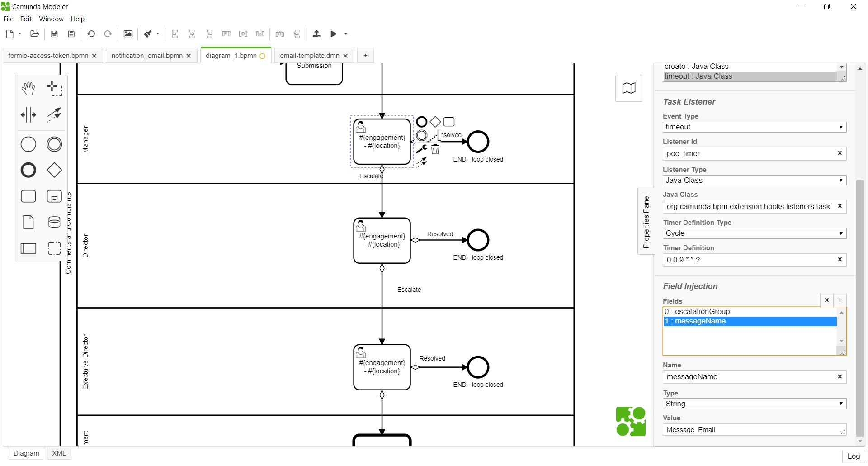Screen dimensions: 868x466
Task: Open the File menu
Action: [8, 19]
